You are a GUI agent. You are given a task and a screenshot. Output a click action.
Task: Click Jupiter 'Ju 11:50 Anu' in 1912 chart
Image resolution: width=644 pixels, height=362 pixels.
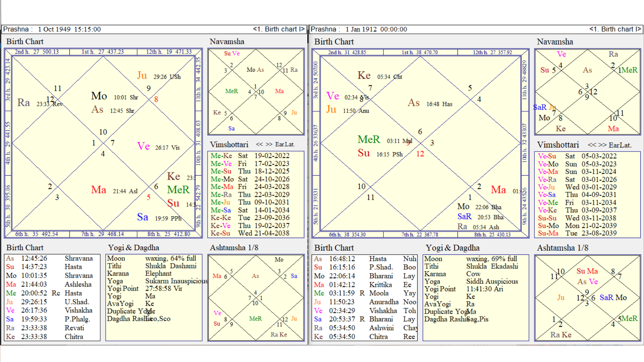pos(348,110)
